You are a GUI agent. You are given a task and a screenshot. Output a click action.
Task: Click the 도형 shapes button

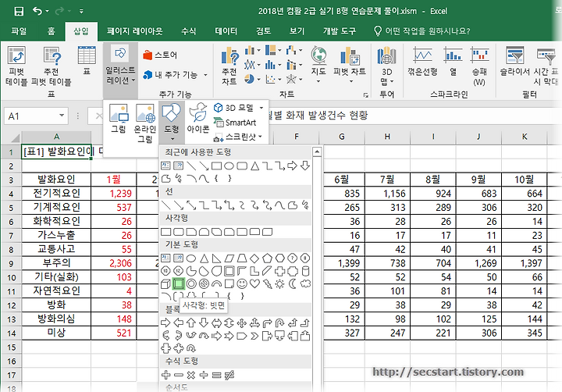tap(171, 121)
